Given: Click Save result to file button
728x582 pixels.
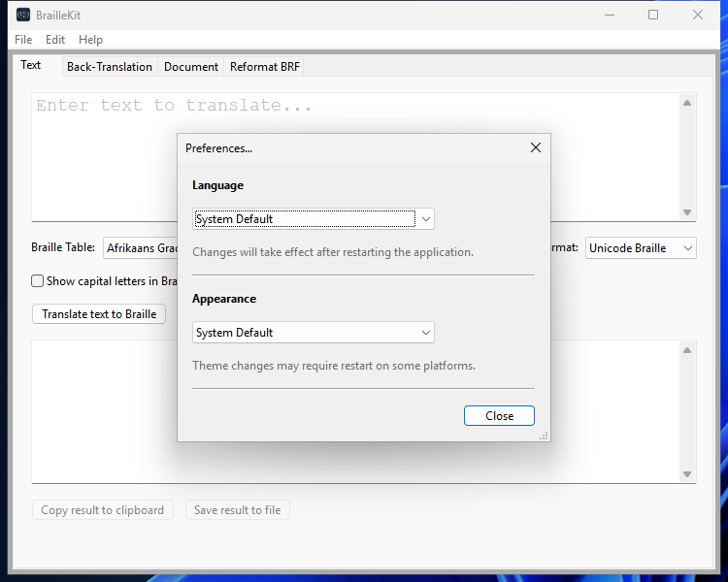Looking at the screenshot, I should coord(237,510).
